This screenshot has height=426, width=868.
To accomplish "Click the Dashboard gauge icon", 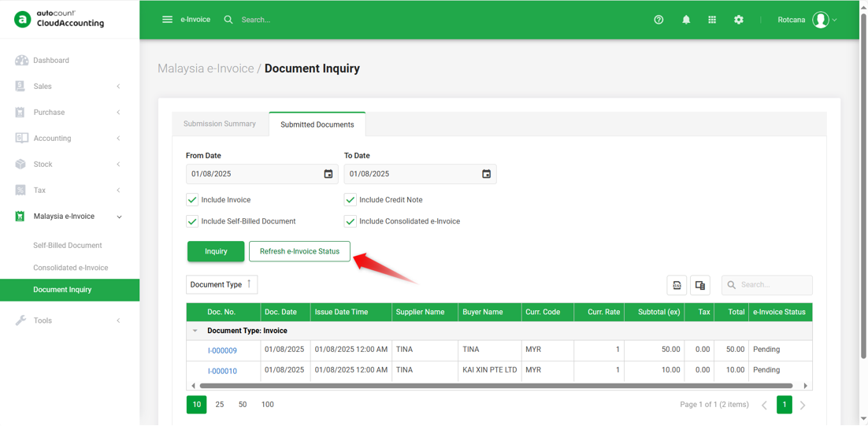I will 21,61.
